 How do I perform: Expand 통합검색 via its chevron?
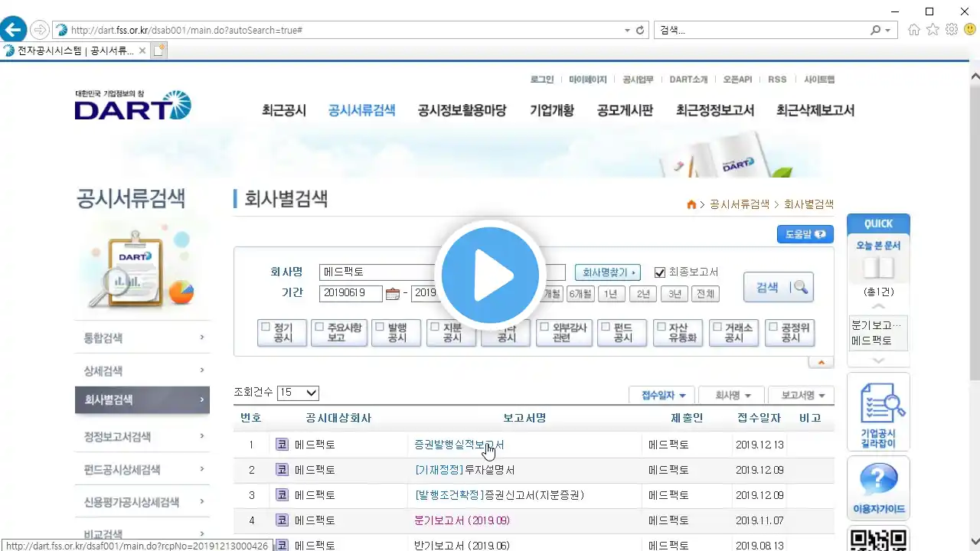(202, 337)
